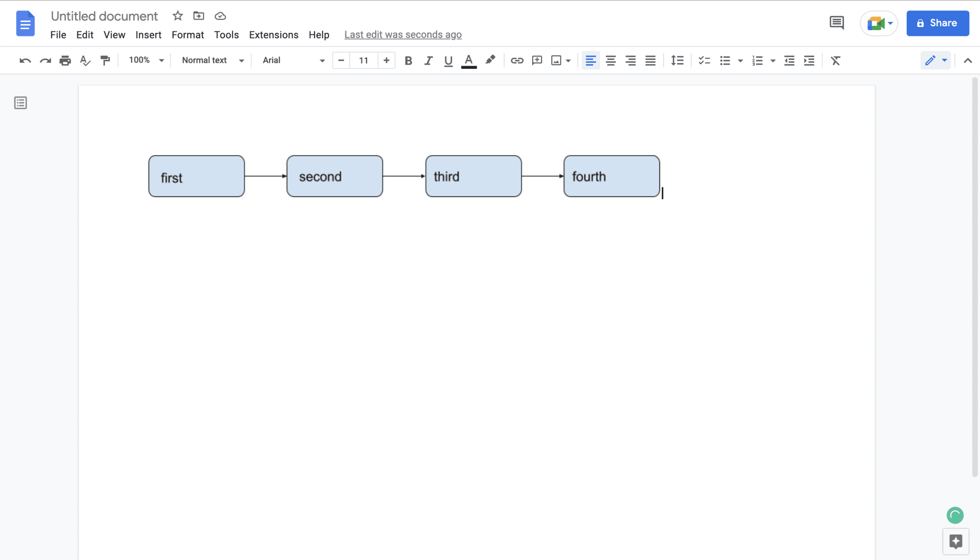
Task: Open the Insert menu
Action: tap(147, 34)
